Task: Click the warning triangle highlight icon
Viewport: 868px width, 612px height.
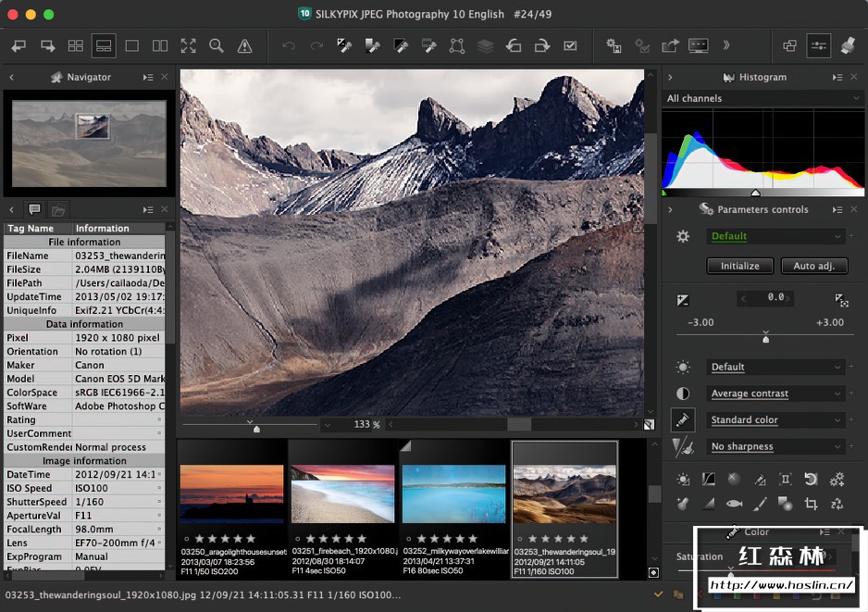Action: click(244, 45)
